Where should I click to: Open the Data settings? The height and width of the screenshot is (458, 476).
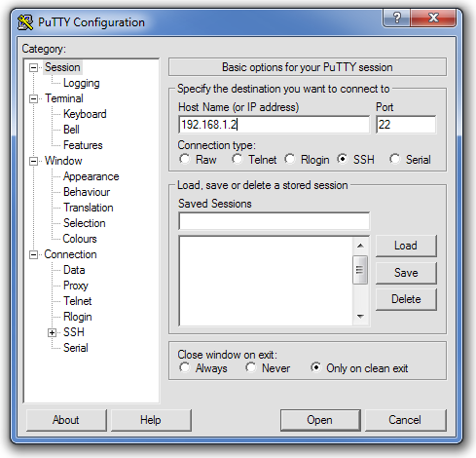(x=74, y=270)
